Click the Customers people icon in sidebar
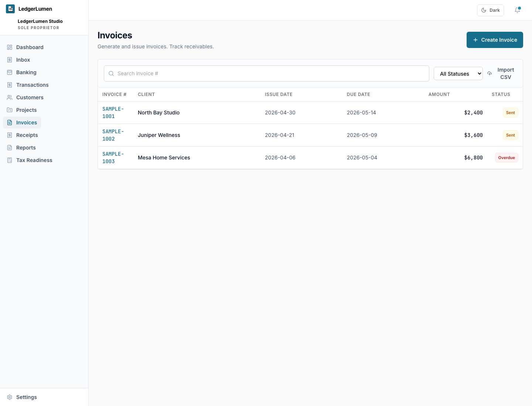532x406 pixels. pyautogui.click(x=10, y=97)
